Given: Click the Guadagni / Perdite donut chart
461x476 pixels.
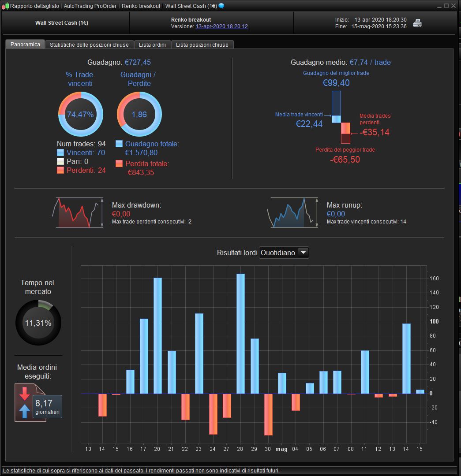Looking at the screenshot, I should coord(139,114).
